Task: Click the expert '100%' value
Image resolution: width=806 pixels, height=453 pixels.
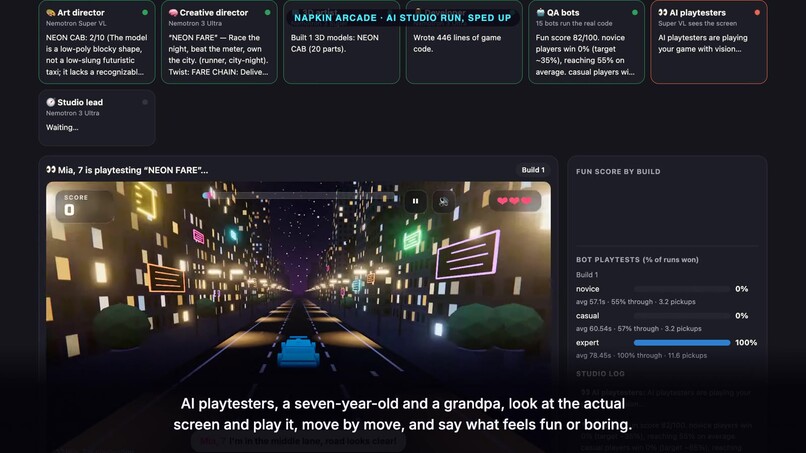Action: click(746, 342)
